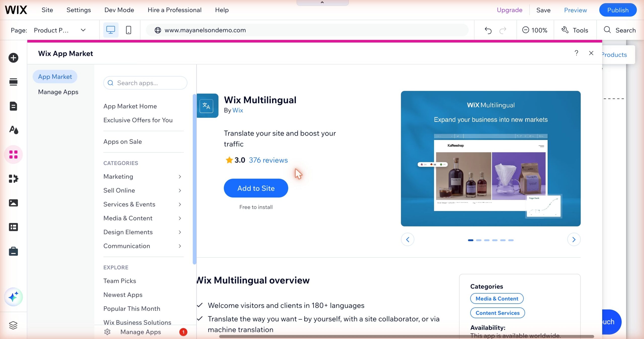Click the Save button

click(543, 10)
